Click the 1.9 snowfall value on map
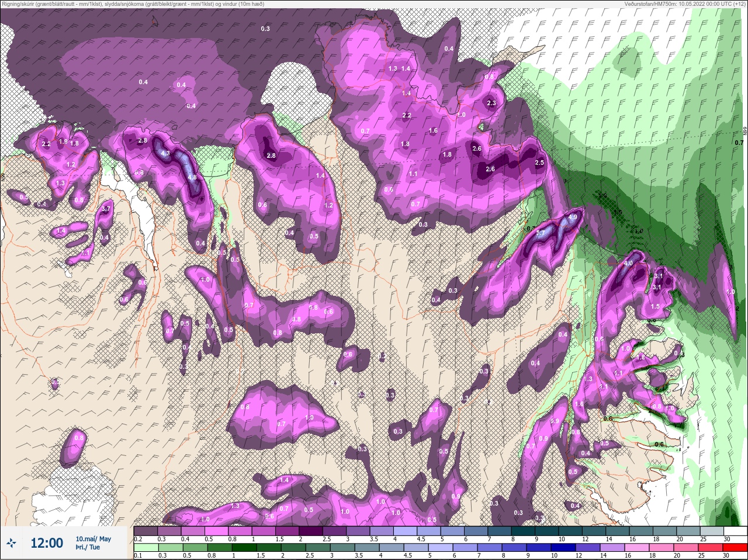The height and width of the screenshot is (560, 748). [63, 141]
